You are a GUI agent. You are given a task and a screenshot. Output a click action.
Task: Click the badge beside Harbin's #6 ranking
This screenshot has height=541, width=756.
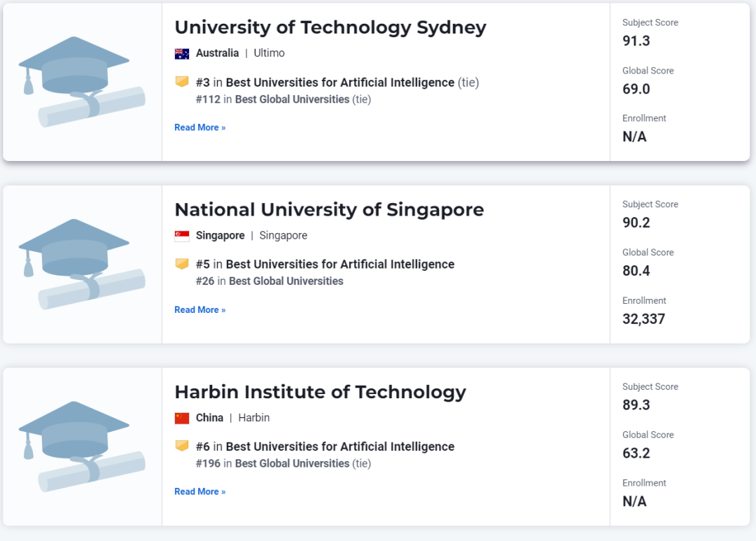tap(181, 446)
